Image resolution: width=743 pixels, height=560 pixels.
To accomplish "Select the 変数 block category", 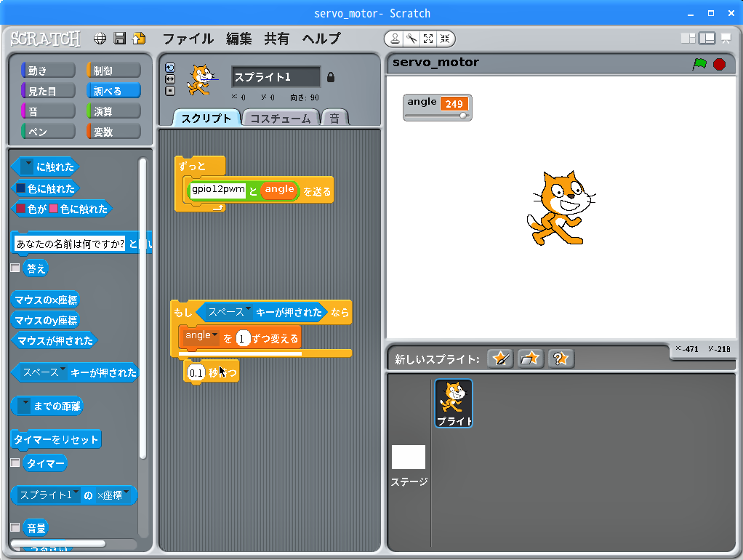I will [113, 132].
